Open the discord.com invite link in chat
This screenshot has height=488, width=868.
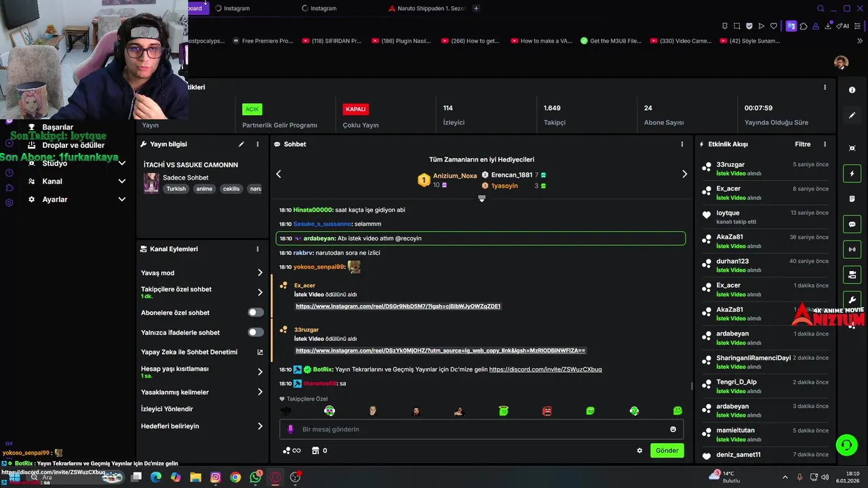(x=545, y=369)
